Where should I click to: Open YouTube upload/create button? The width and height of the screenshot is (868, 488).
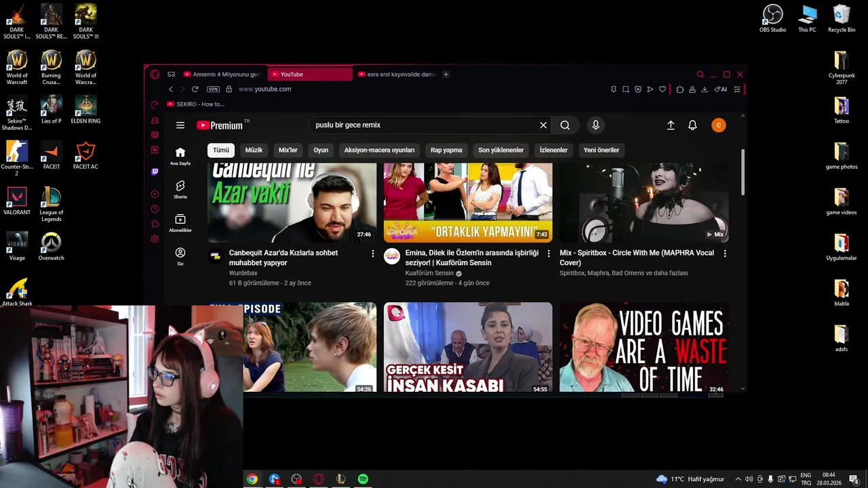(x=671, y=125)
